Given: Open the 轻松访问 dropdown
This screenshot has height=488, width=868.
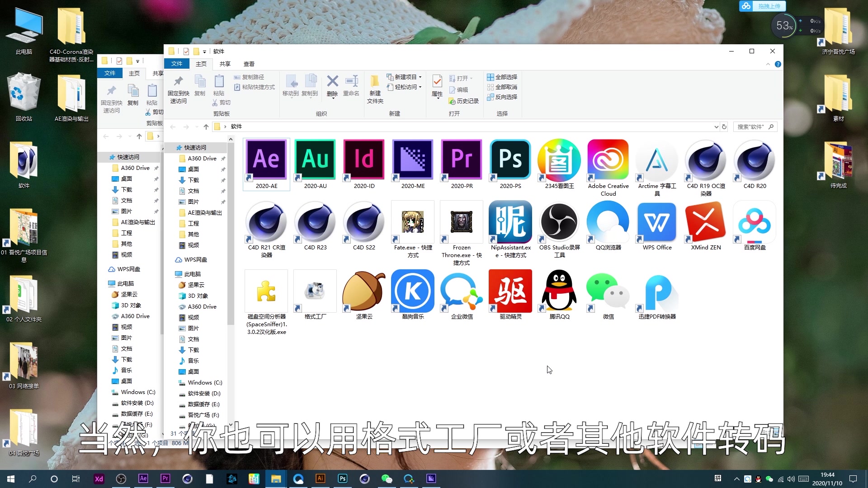Looking at the screenshot, I should tap(404, 87).
